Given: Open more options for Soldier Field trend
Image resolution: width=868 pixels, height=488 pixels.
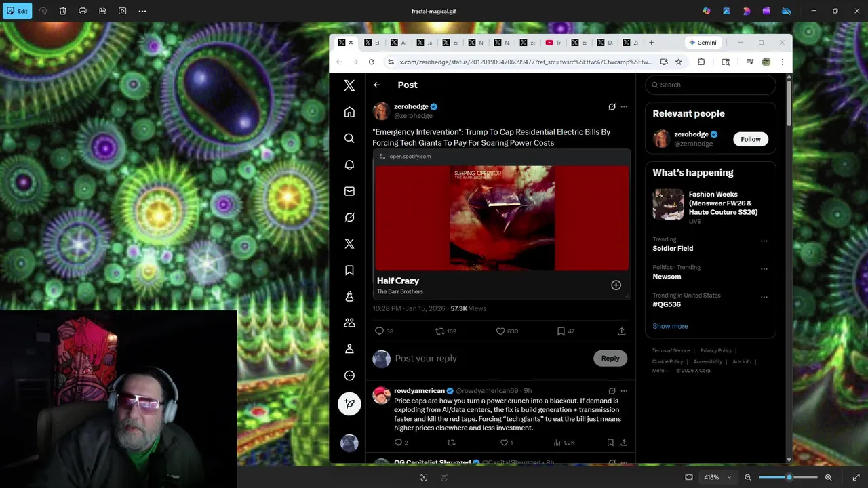Looking at the screenshot, I should (x=764, y=241).
